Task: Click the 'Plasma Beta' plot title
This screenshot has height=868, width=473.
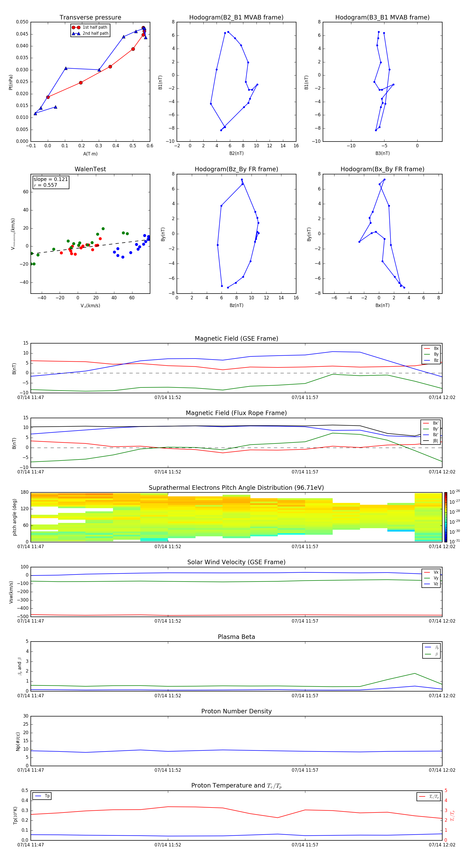Action: 236,637
